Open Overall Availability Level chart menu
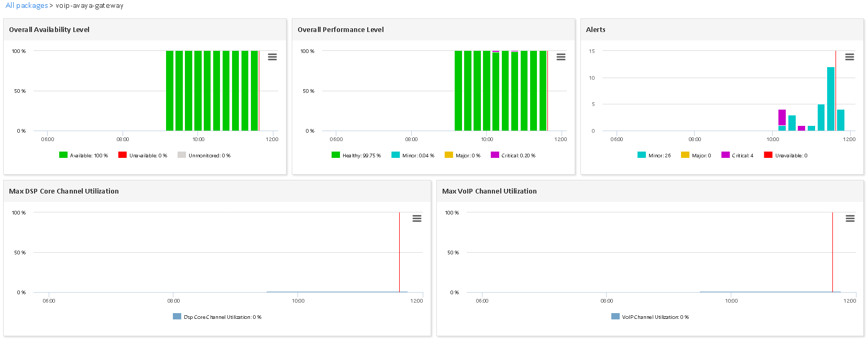 [x=272, y=57]
